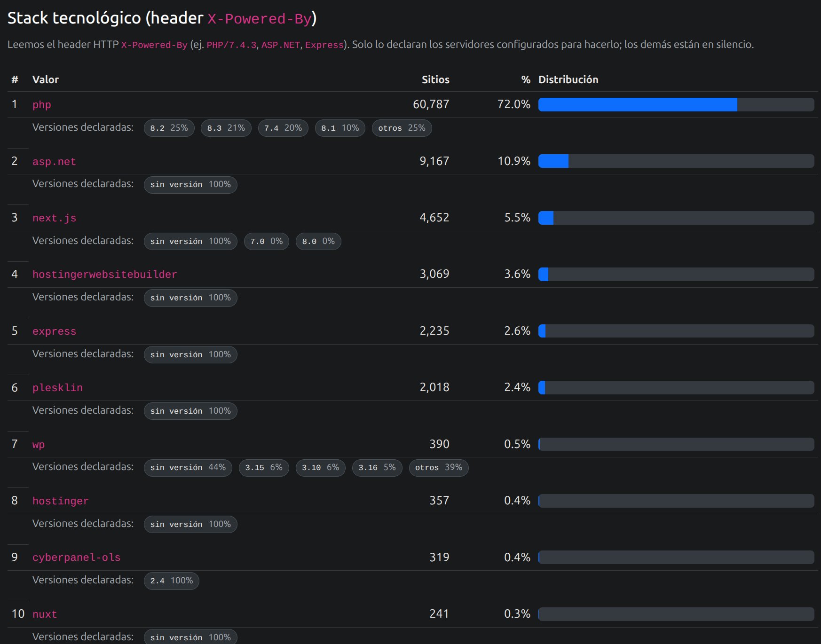Click the wp site count '390'
The width and height of the screenshot is (821, 644).
pos(439,444)
